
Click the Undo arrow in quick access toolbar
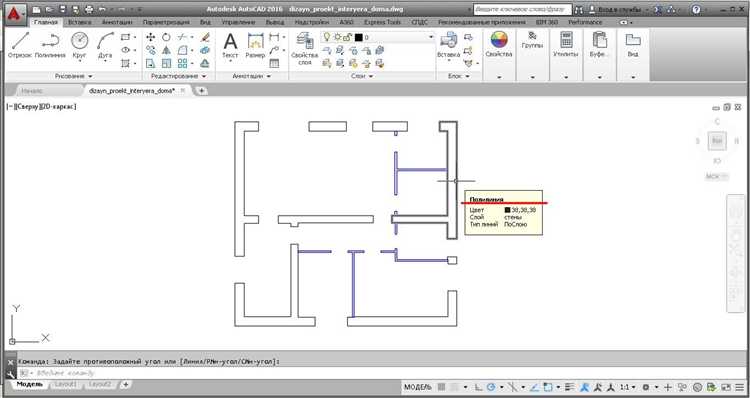[102, 9]
